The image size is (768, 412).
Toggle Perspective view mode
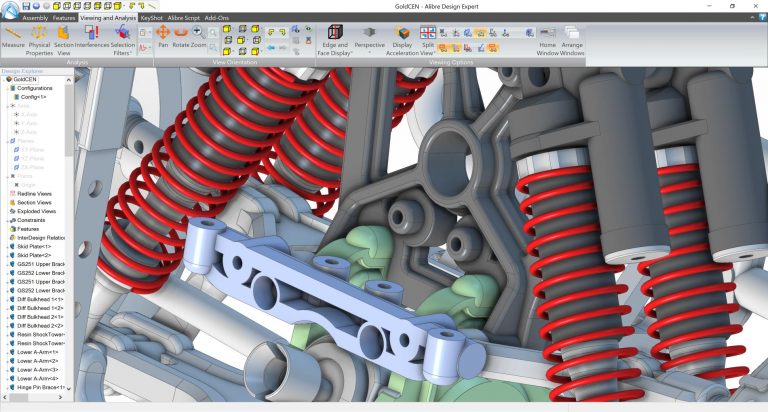point(369,38)
